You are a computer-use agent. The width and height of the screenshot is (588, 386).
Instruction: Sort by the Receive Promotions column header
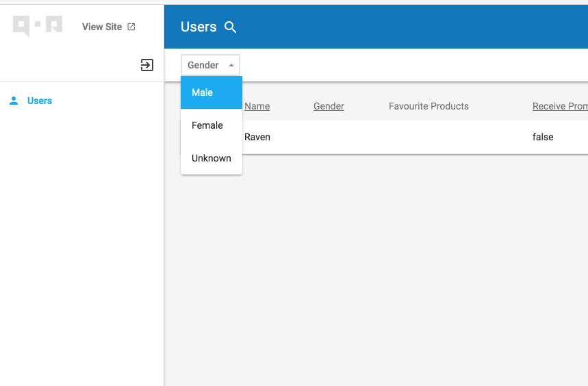point(559,106)
